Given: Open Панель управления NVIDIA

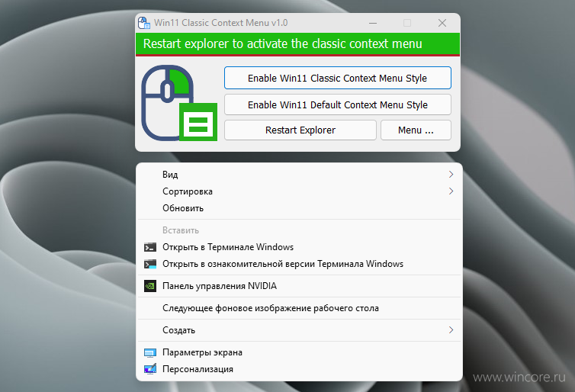Looking at the screenshot, I should [x=299, y=286].
